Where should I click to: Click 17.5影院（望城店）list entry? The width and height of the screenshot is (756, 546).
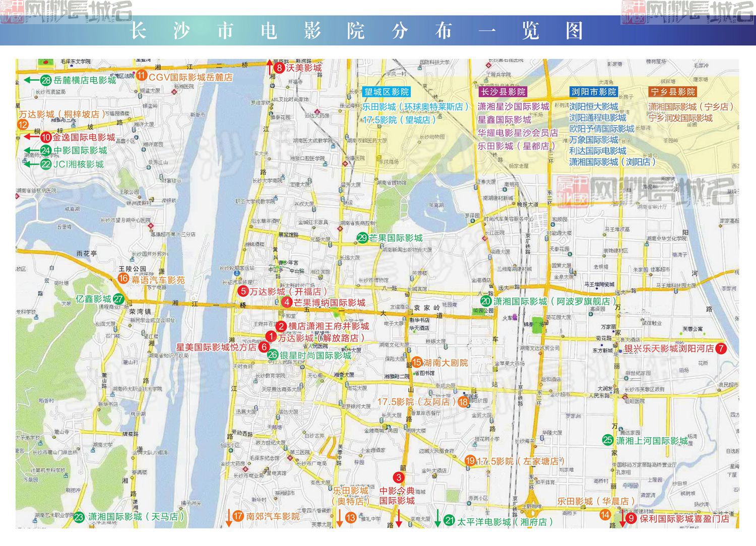pos(399,120)
